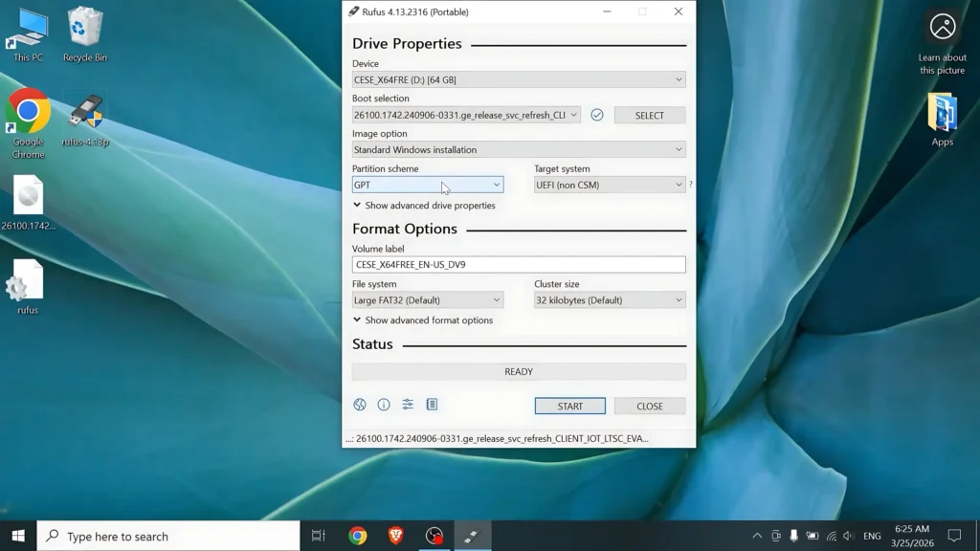Click the Volume label input field
This screenshot has width=980, height=551.
click(519, 265)
